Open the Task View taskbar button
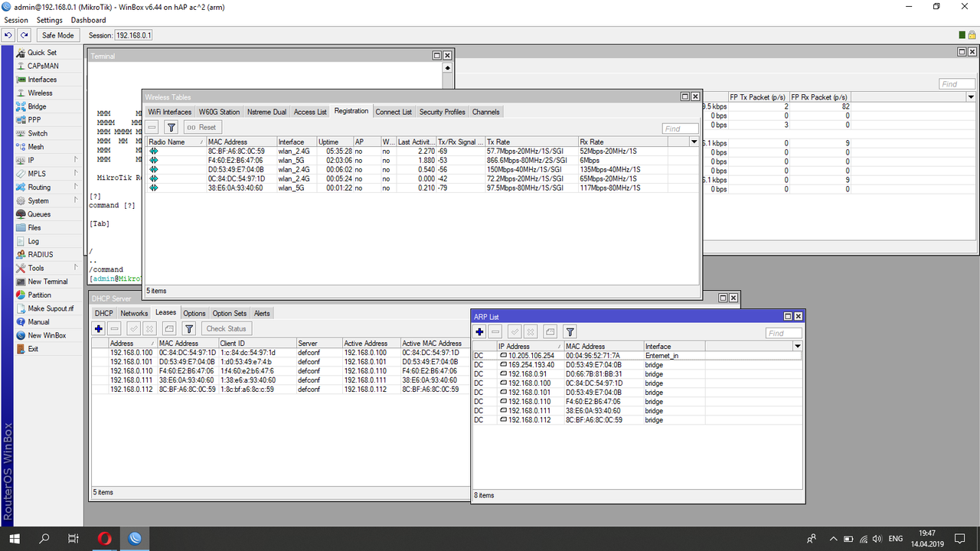The height and width of the screenshot is (551, 980). tap(73, 539)
